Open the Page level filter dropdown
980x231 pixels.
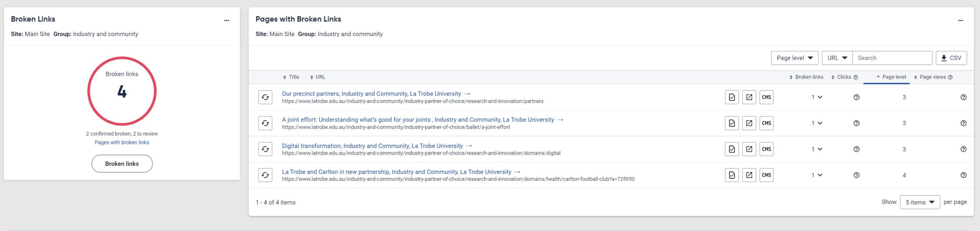(x=794, y=58)
